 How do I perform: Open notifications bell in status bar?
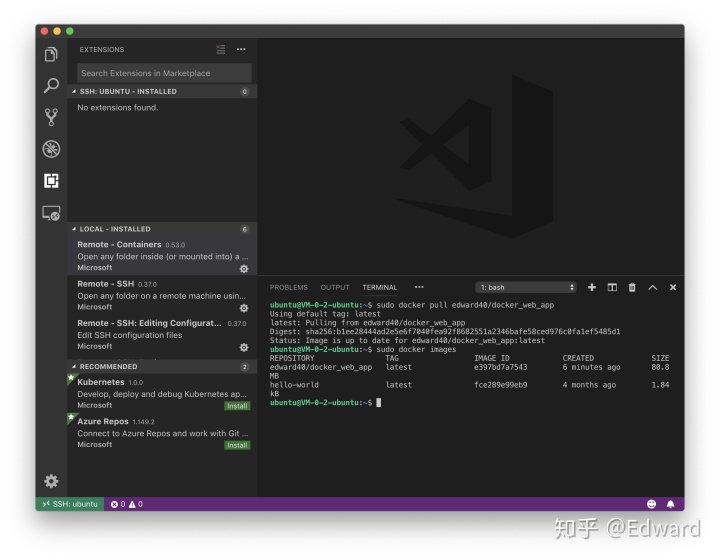(670, 504)
